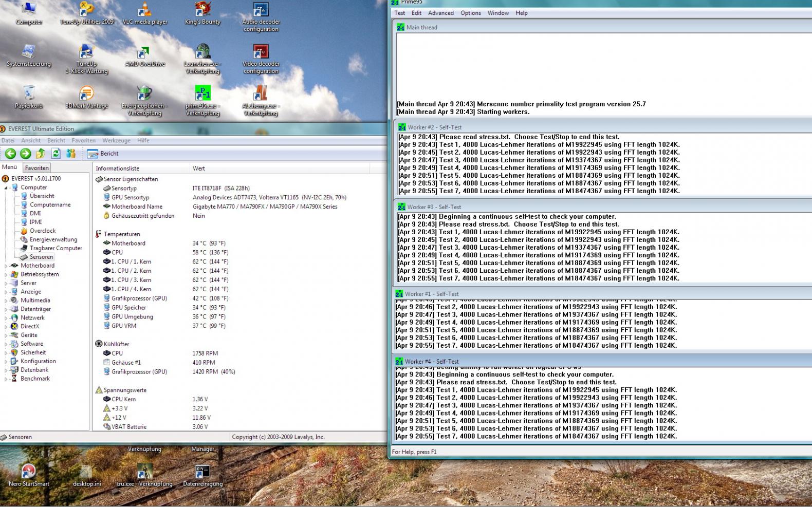Go up one level with folder-arrow icon
This screenshot has width=812, height=507.
[x=41, y=153]
